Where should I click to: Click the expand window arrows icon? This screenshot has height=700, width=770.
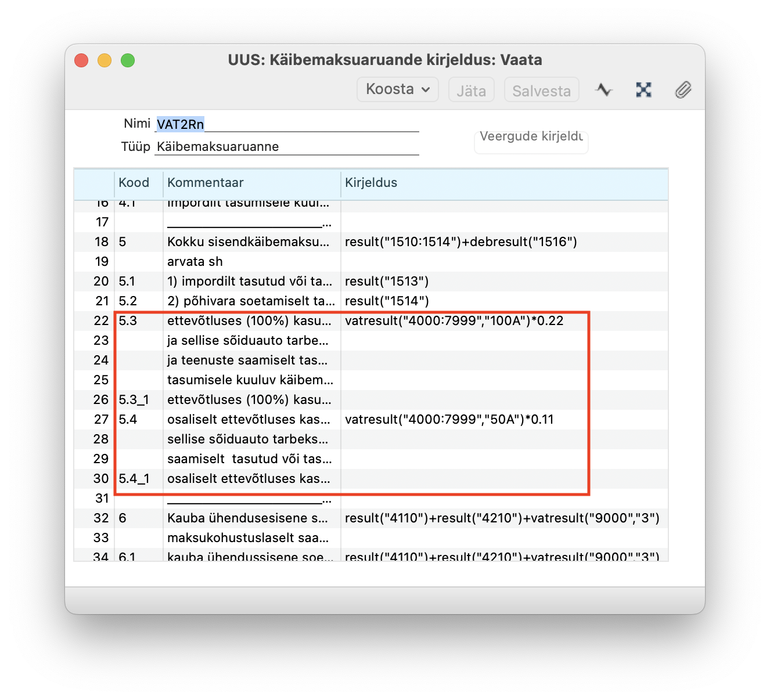point(643,89)
